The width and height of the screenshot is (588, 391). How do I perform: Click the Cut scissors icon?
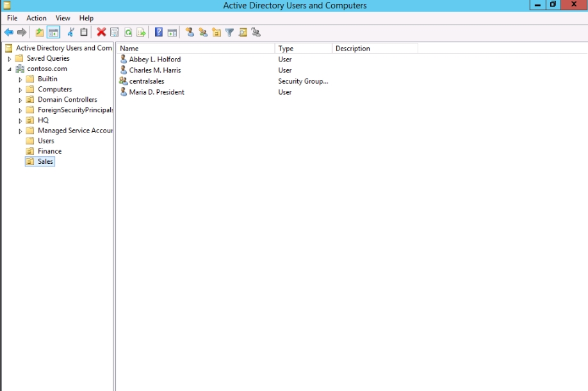point(70,32)
